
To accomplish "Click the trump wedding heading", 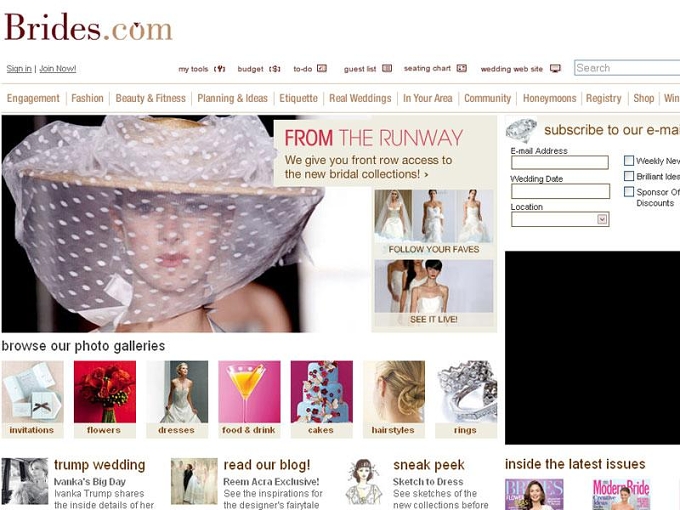I will tap(99, 465).
